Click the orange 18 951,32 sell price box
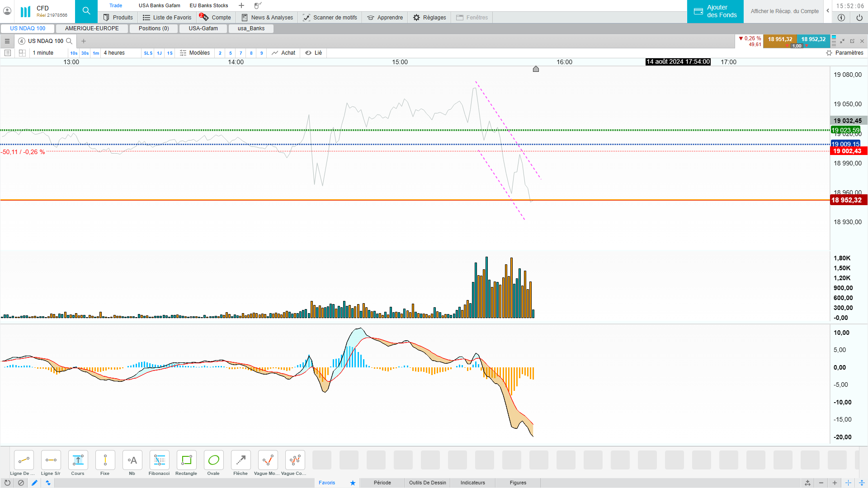The image size is (868, 488). tap(780, 39)
